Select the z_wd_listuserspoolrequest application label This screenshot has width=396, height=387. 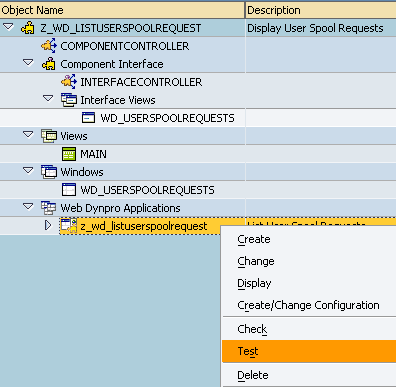[x=144, y=226]
